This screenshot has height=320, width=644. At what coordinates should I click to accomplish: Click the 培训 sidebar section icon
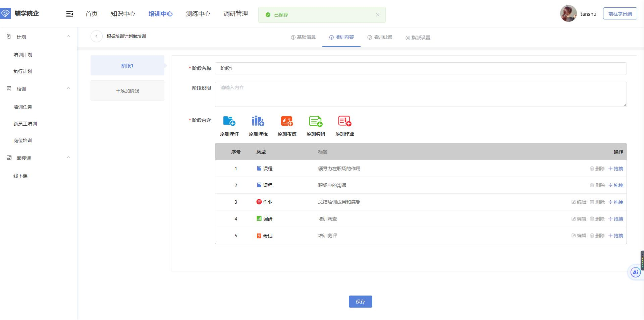pyautogui.click(x=9, y=89)
